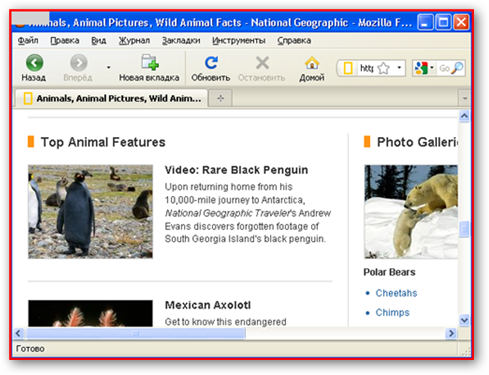Bookmark page with the star icon
The width and height of the screenshot is (489, 375).
pyautogui.click(x=384, y=68)
